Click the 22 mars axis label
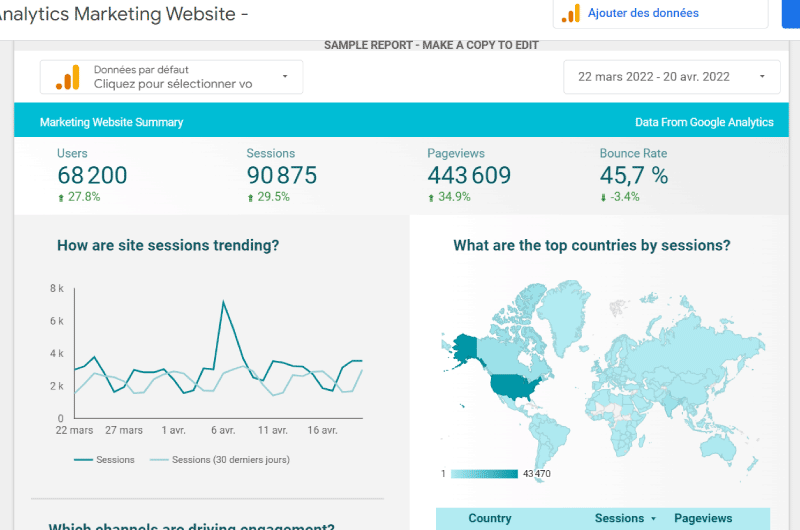800x530 pixels. pos(74,431)
